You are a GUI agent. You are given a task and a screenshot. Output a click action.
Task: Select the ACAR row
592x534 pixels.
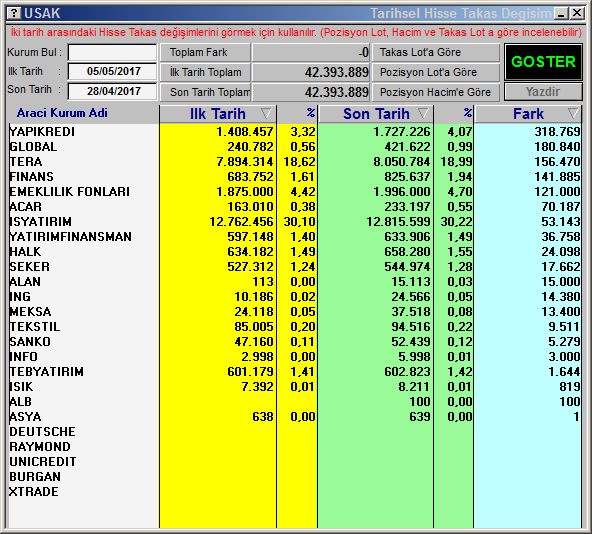[294, 207]
